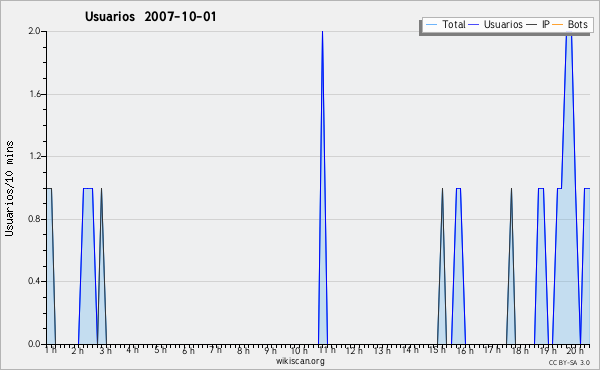Click the dark IP spike near 15 h
This screenshot has width=600, height=370.
coord(442,266)
